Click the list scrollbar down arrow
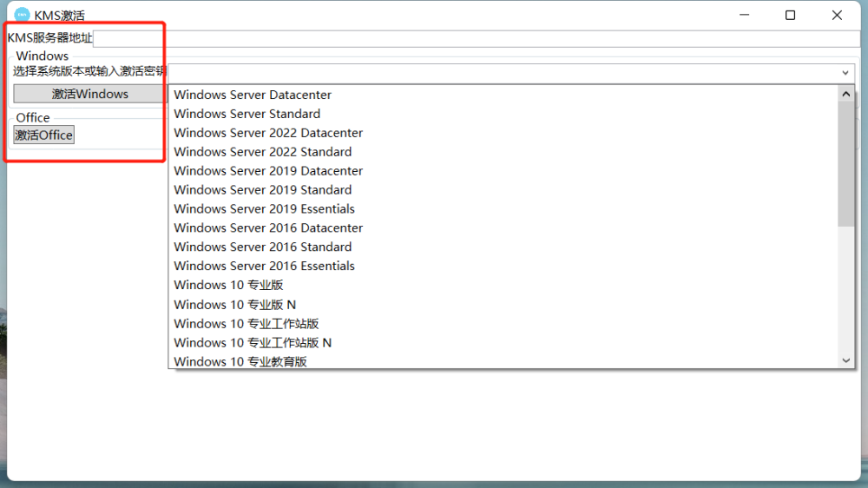The height and width of the screenshot is (488, 868). point(845,360)
